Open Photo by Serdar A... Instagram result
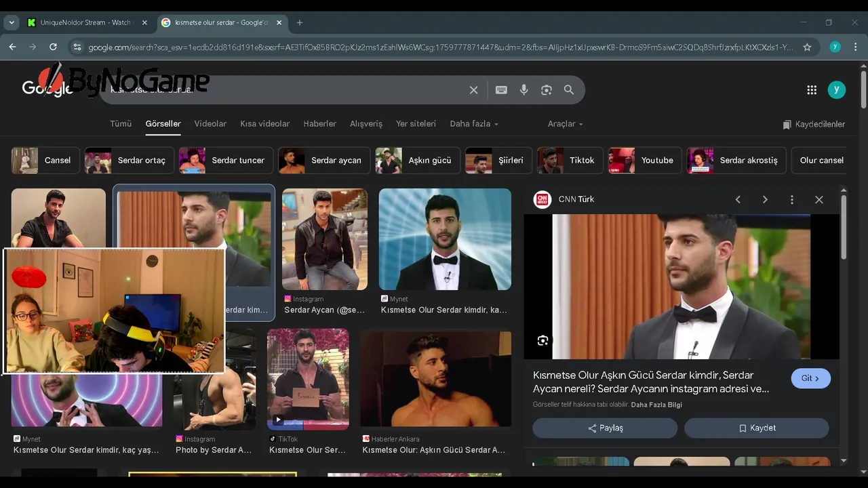Screen dimensions: 868x488 tap(214, 449)
